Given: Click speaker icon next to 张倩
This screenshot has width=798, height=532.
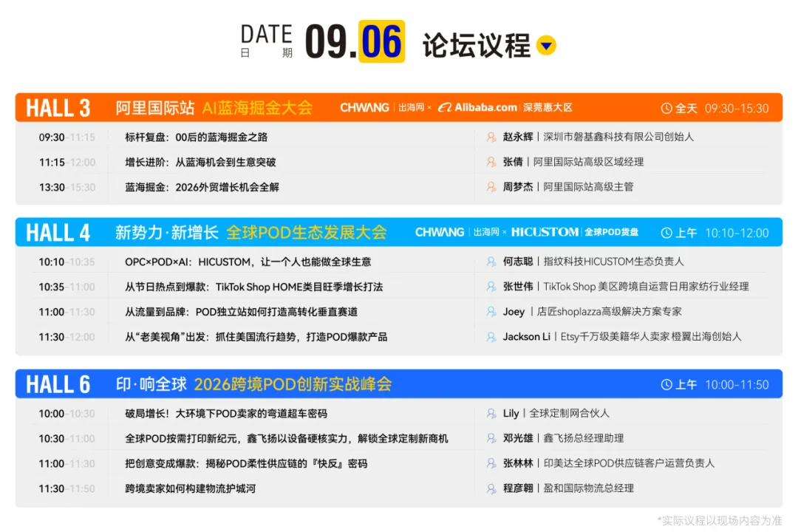Looking at the screenshot, I should pos(491,162).
